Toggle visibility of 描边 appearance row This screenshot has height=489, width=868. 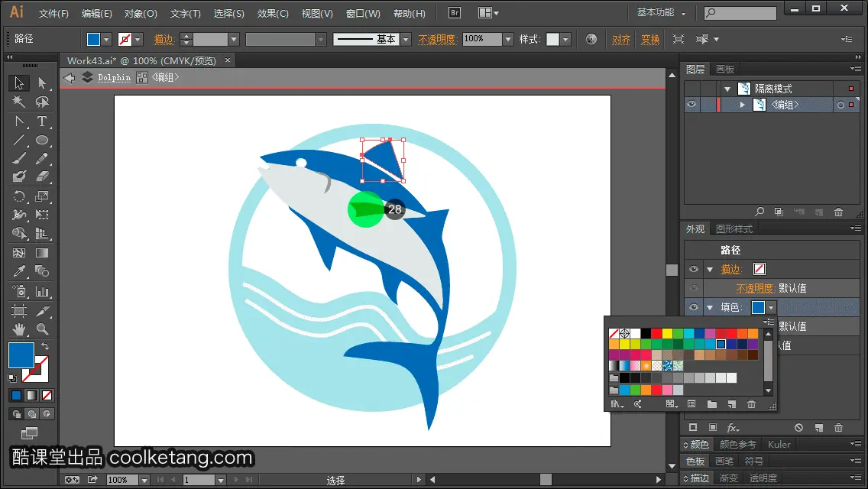(694, 269)
